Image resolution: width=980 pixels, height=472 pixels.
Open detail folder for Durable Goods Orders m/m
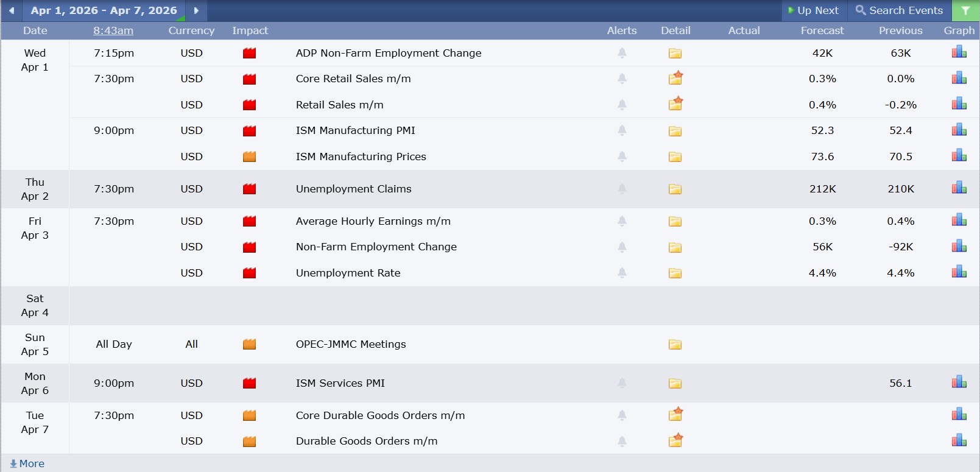675,440
